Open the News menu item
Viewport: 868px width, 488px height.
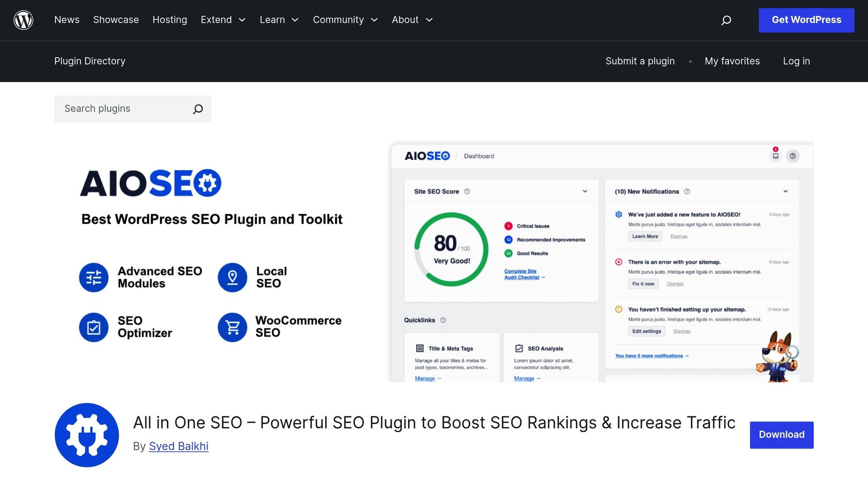[67, 20]
